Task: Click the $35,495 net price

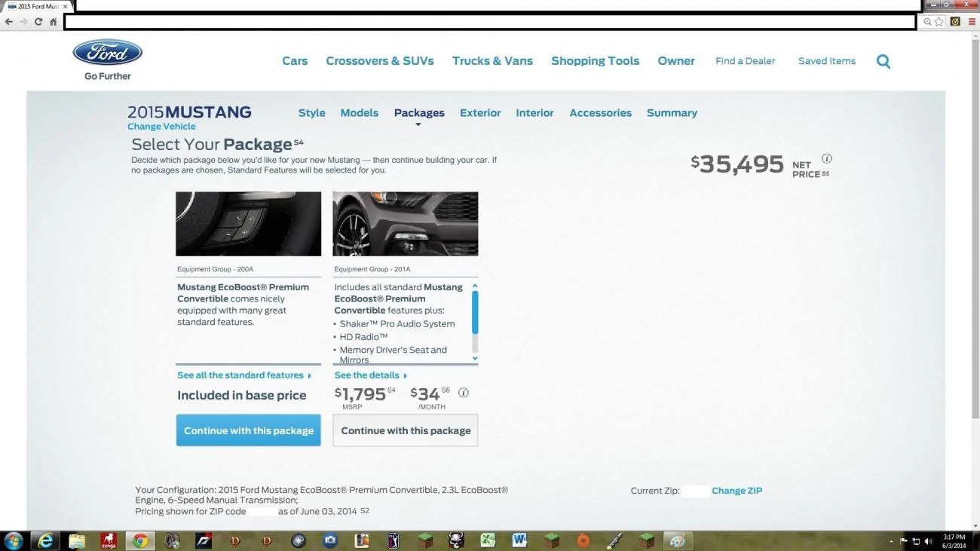Action: pos(737,164)
